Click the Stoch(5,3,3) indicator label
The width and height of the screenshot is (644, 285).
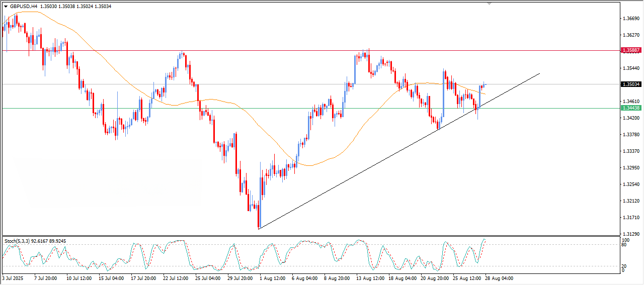pos(17,241)
